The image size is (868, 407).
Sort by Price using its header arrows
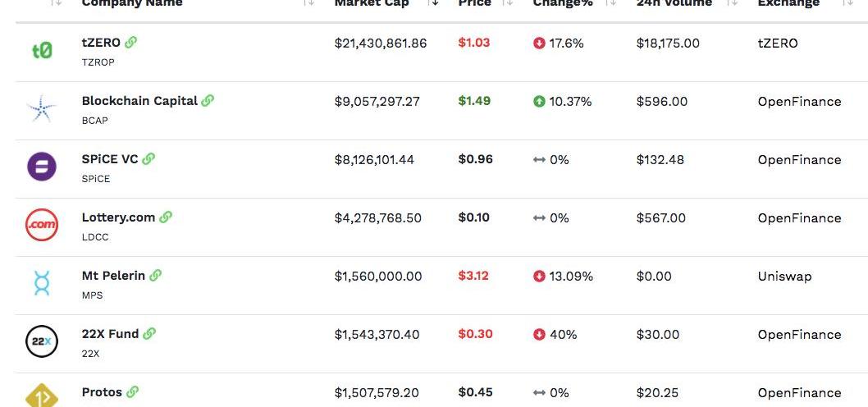[508, 3]
